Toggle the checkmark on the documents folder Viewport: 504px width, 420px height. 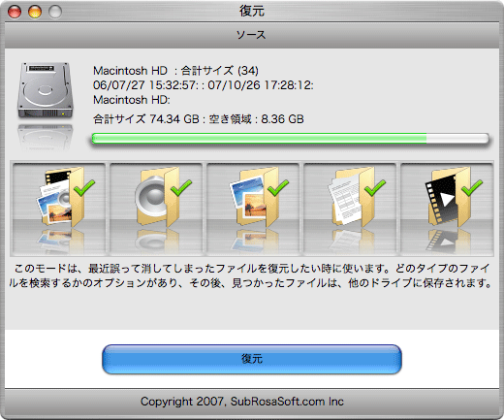(375, 187)
